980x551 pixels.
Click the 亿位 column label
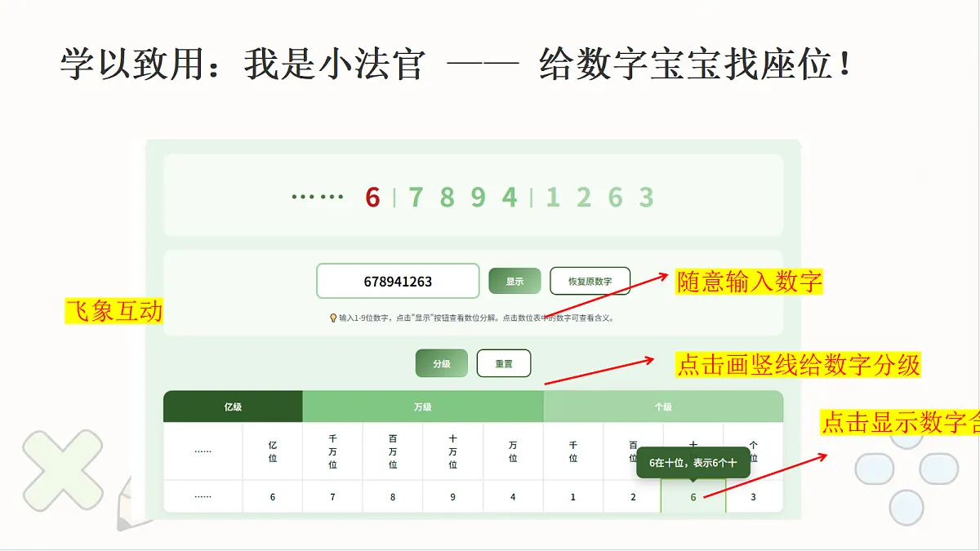[273, 451]
